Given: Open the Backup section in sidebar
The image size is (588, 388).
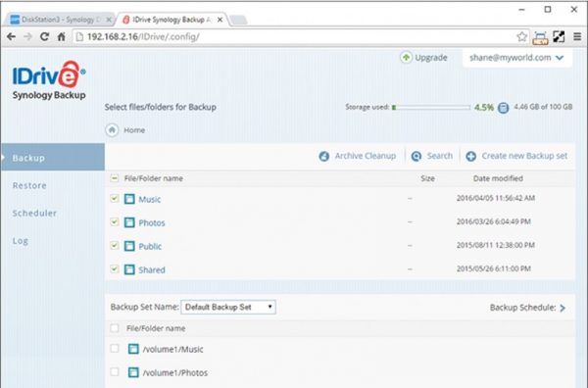Looking at the screenshot, I should [x=53, y=157].
